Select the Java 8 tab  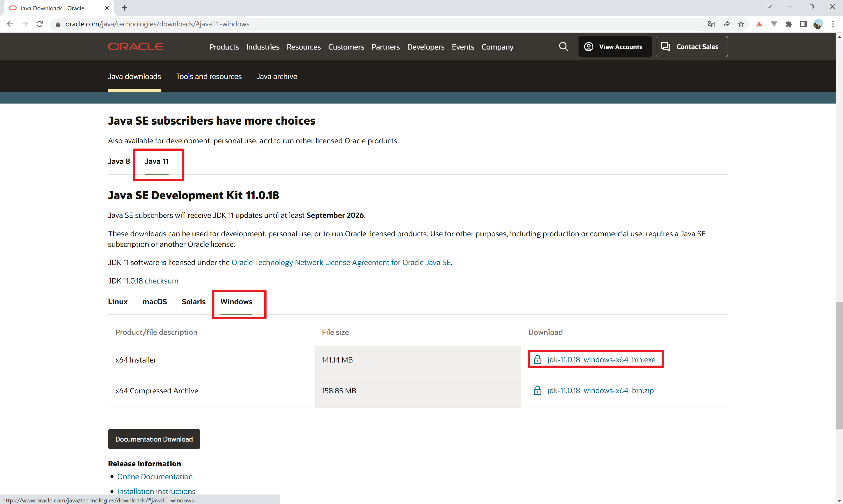coord(119,161)
